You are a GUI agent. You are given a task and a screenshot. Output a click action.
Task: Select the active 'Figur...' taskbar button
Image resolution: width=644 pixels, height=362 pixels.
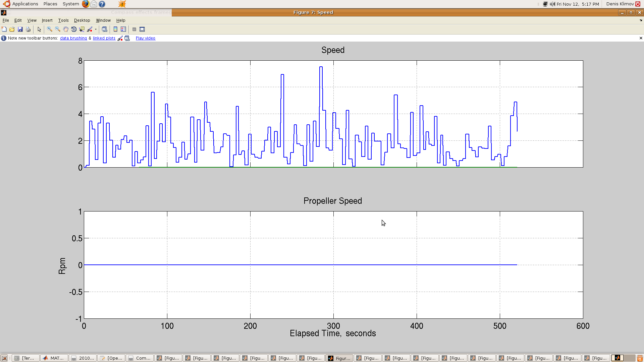pos(339,358)
